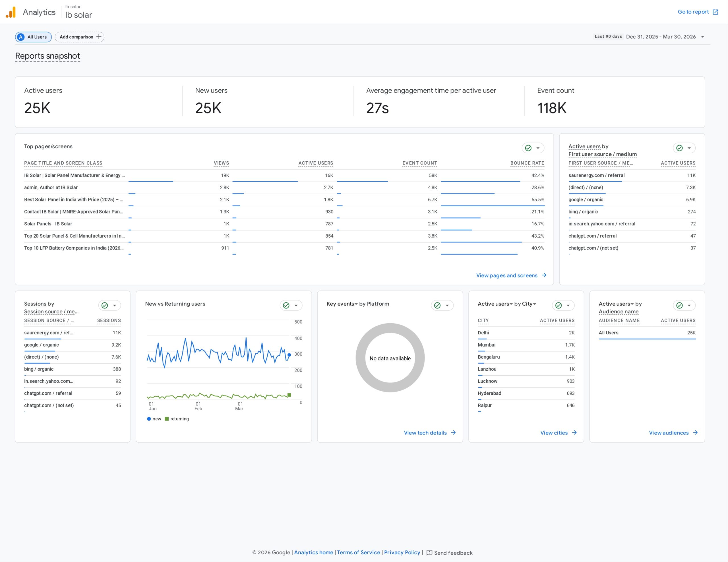Open Privacy Policy footer link
The image size is (728, 562).
(402, 552)
